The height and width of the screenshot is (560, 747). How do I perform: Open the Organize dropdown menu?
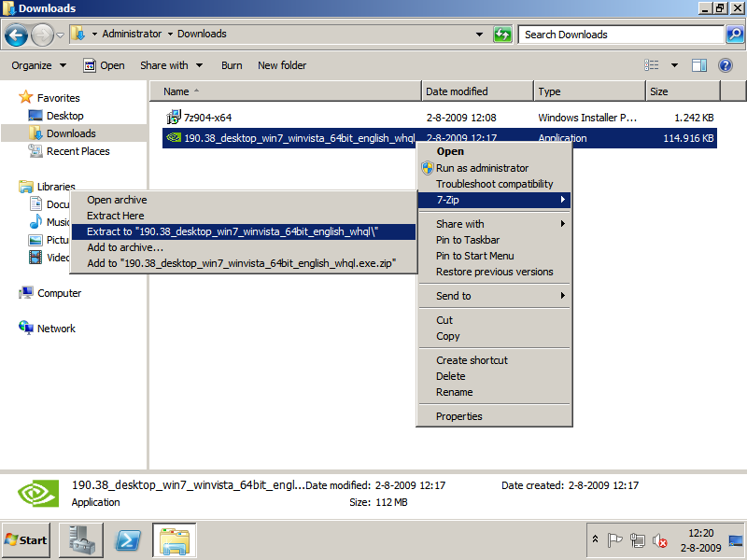(x=38, y=65)
